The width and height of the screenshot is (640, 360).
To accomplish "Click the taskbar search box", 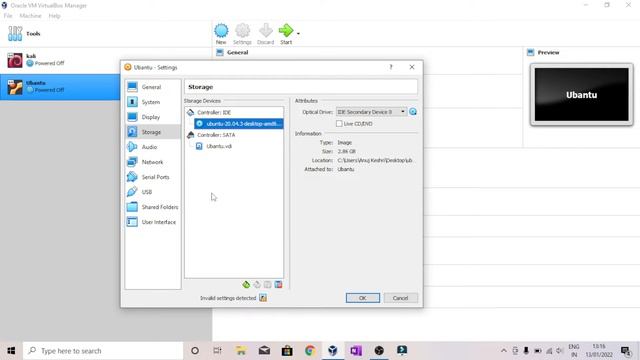I will click(103, 351).
